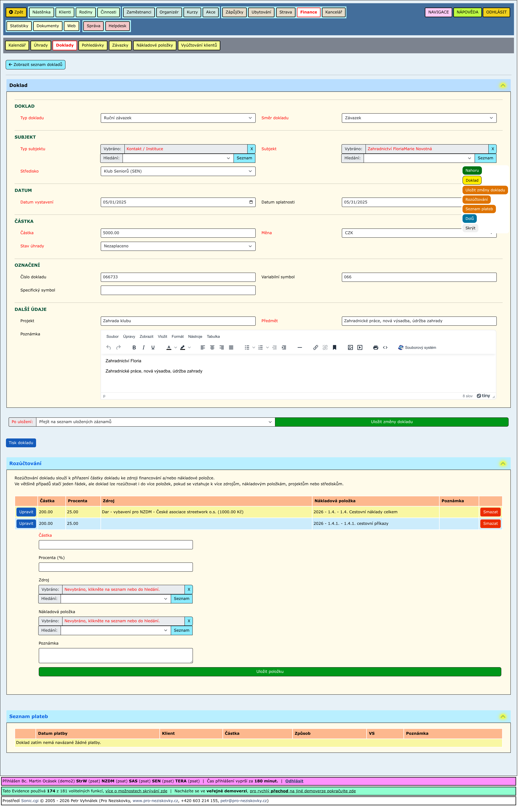Image resolution: width=518 pixels, height=812 pixels.
Task: Apply highlight background color in the editor
Action: (x=182, y=348)
